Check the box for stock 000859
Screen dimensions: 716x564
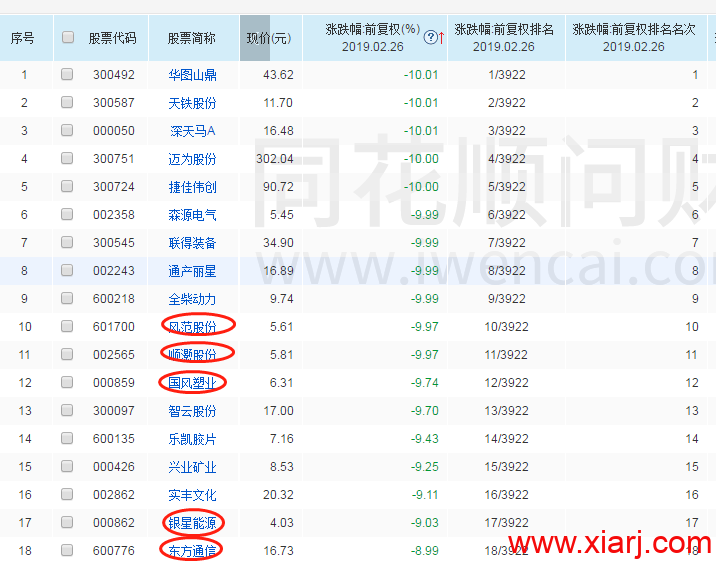(x=67, y=382)
